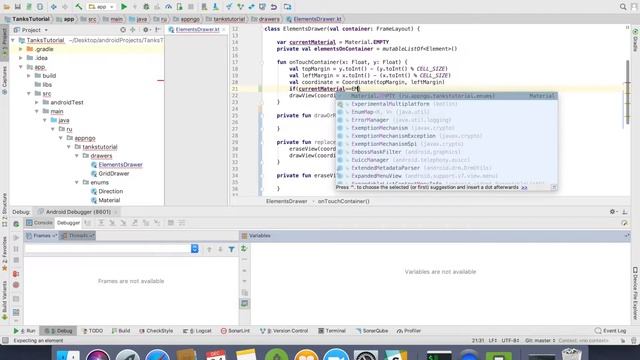The height and width of the screenshot is (360, 640).
Task: Select the Threads tab
Action: coord(78,236)
